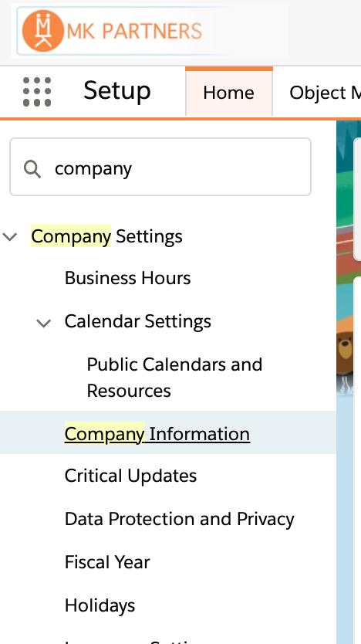Open Data Protection and Privacy
This screenshot has width=361, height=644.
pos(179,519)
